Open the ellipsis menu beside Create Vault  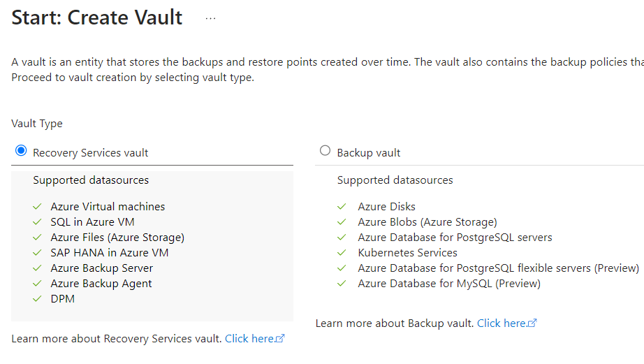point(211,18)
